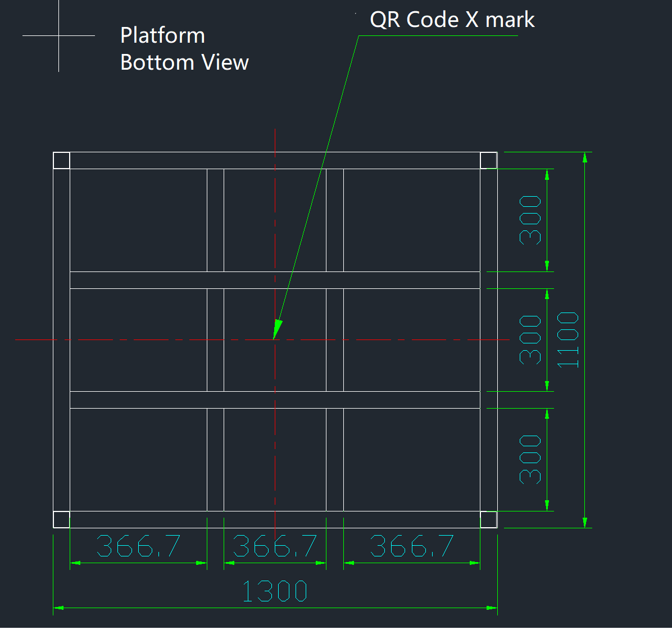Click the "Platform Bottom View" title text
The image size is (672, 634).
[x=184, y=49]
